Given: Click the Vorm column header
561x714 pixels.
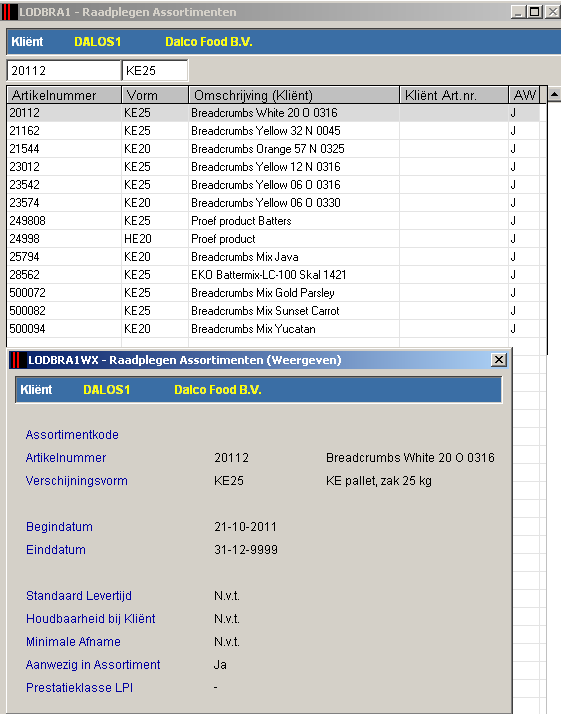Looking at the screenshot, I should [155, 95].
